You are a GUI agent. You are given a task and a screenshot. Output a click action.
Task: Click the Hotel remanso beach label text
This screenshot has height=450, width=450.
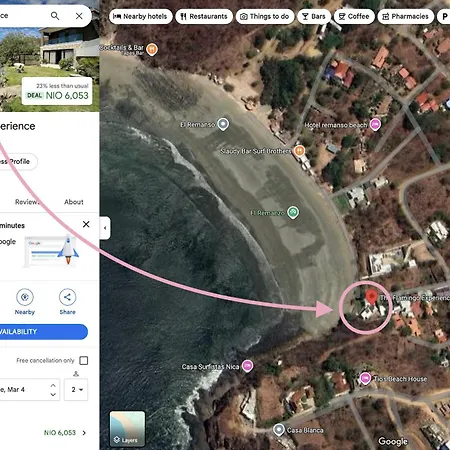(x=335, y=125)
